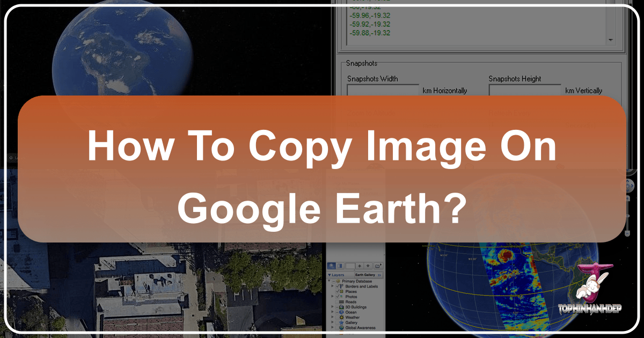Uncheck the Places layer checkbox
This screenshot has width=644, height=338.
pos(337,291)
